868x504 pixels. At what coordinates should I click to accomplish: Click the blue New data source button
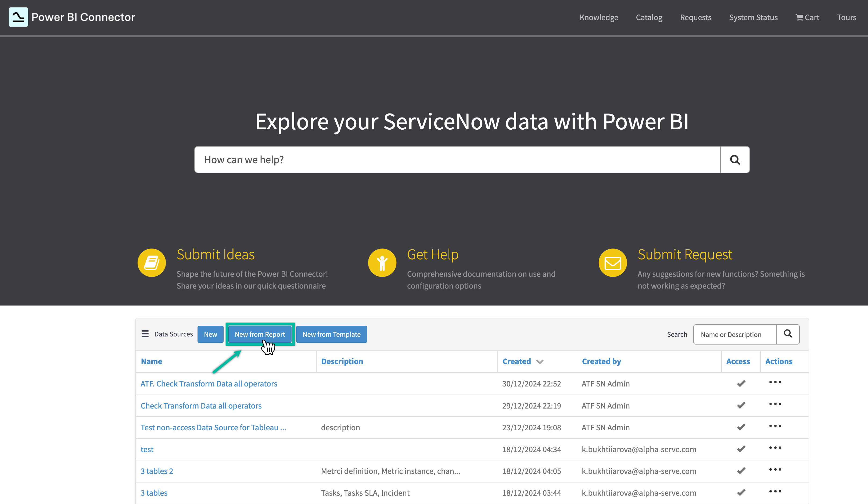tap(210, 334)
